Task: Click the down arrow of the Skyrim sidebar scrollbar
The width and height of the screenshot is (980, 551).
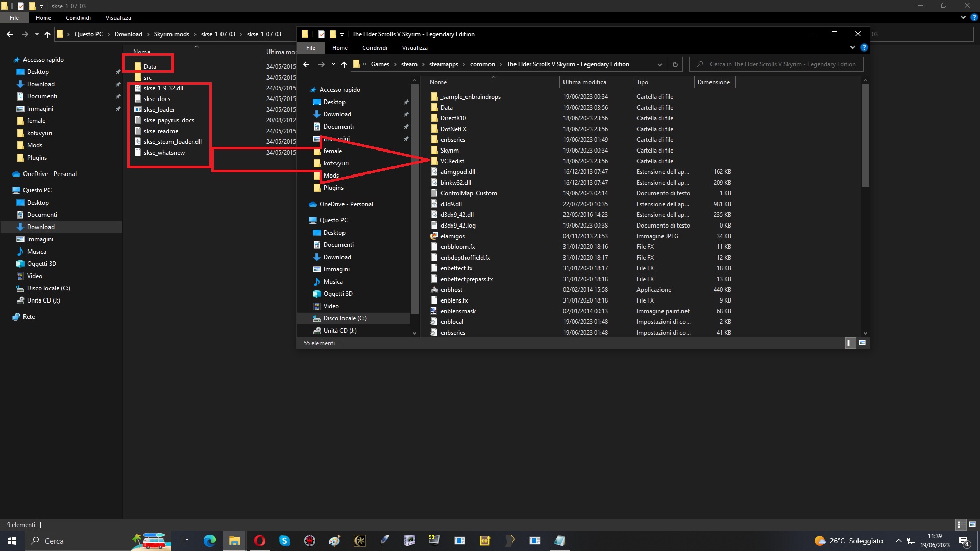Action: click(414, 333)
